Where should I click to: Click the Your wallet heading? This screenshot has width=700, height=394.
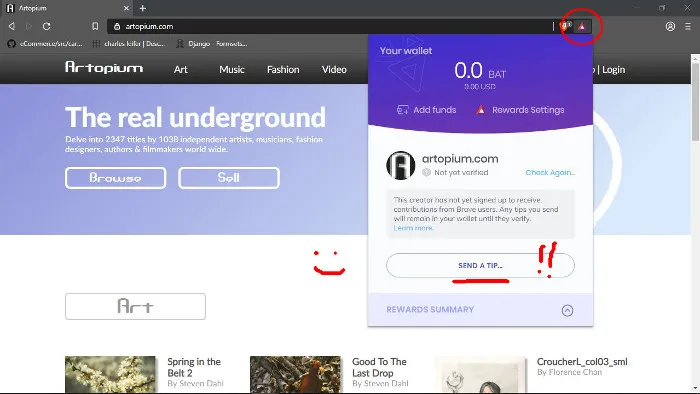click(x=406, y=51)
